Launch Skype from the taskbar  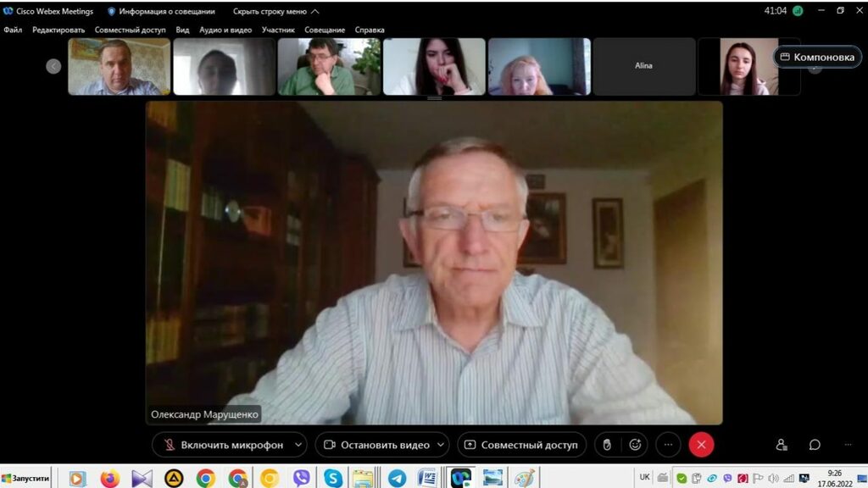click(333, 478)
